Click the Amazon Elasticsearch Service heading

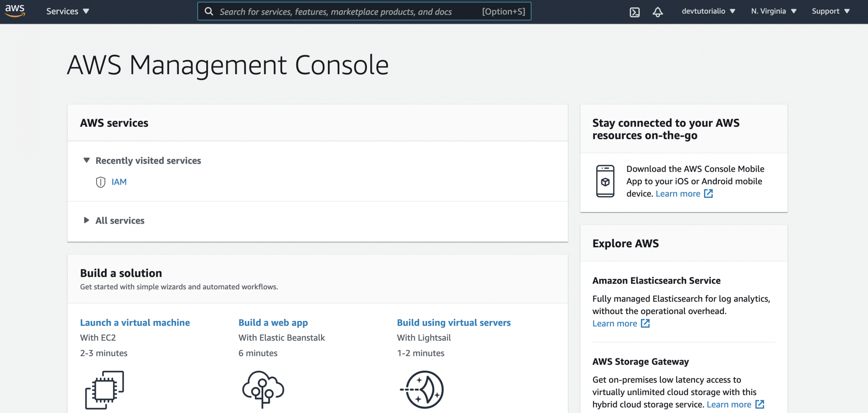656,281
